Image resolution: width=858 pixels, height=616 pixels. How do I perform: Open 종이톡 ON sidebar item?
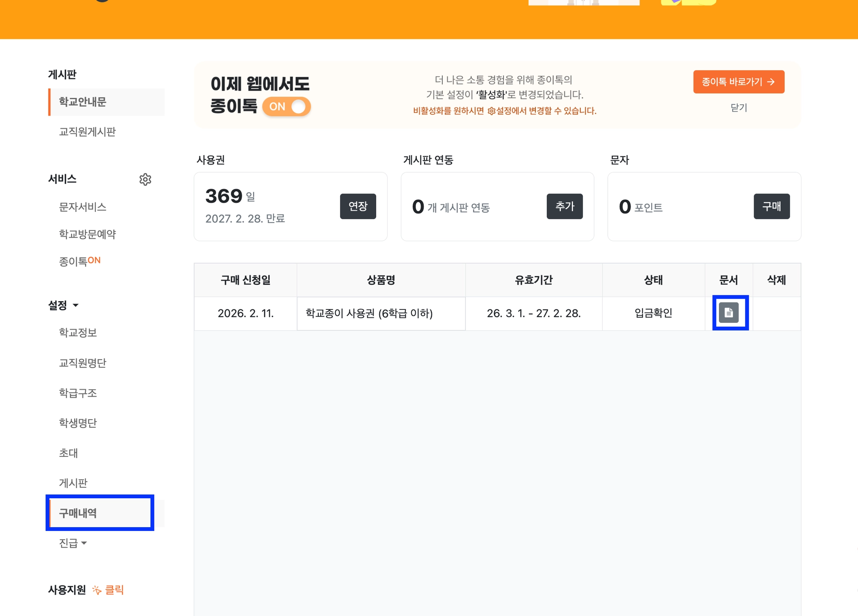[79, 261]
